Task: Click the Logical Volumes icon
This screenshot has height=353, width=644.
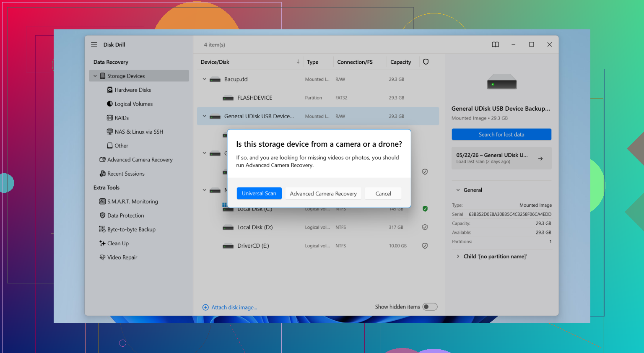Action: pyautogui.click(x=110, y=104)
